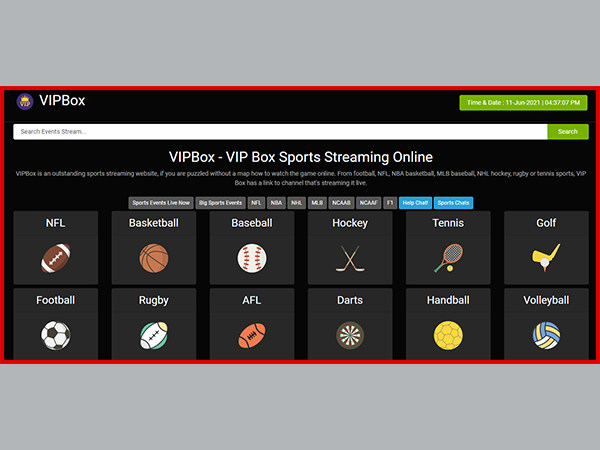
Task: Select the Tennis racket icon
Action: (448, 258)
